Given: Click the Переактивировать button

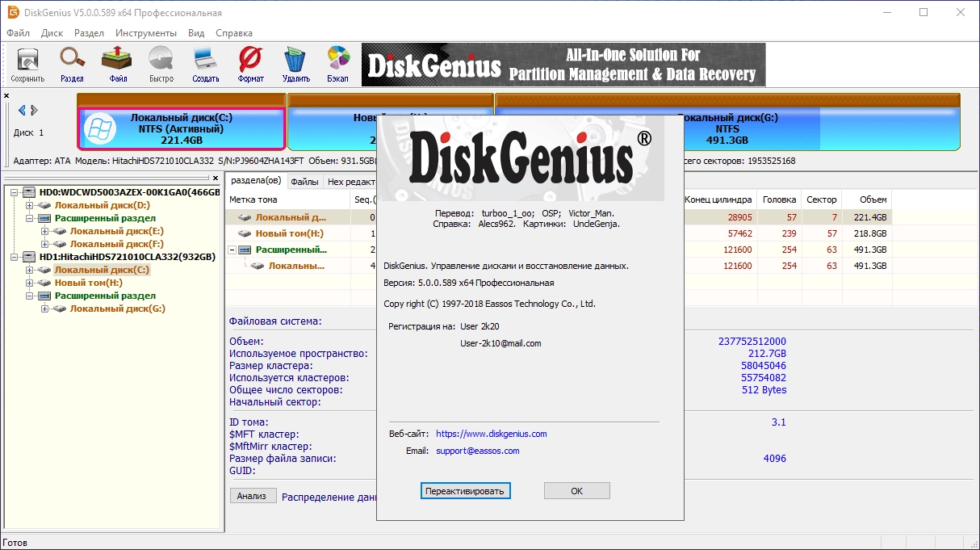Looking at the screenshot, I should (465, 490).
